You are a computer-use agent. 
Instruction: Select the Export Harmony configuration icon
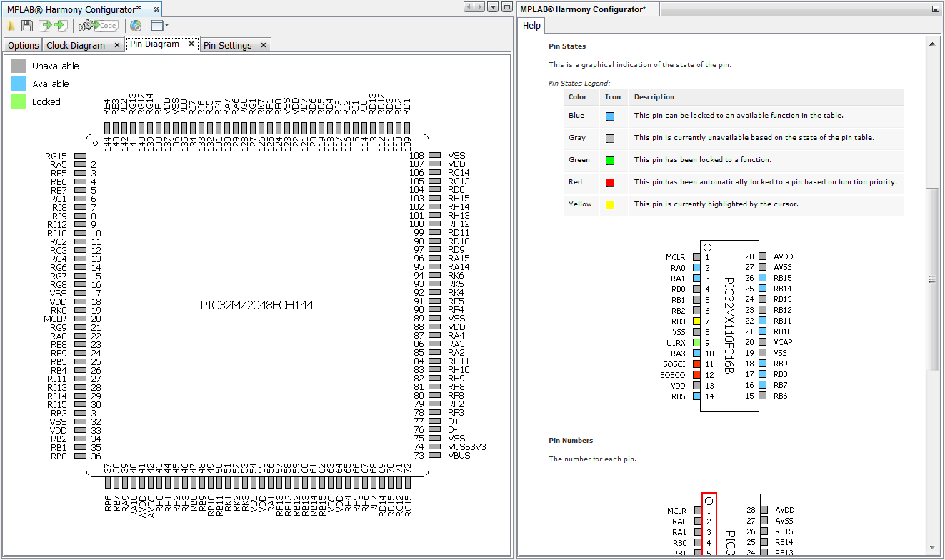coord(60,26)
